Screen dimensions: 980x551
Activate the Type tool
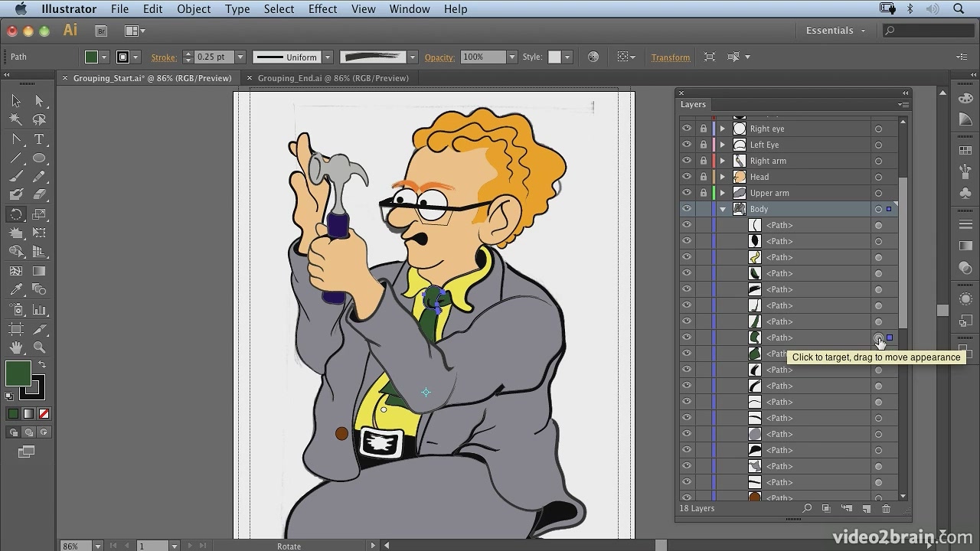coord(39,139)
